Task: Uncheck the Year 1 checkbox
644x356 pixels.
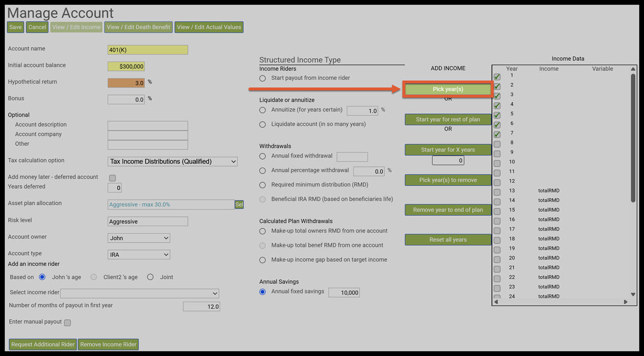Action: [497, 77]
